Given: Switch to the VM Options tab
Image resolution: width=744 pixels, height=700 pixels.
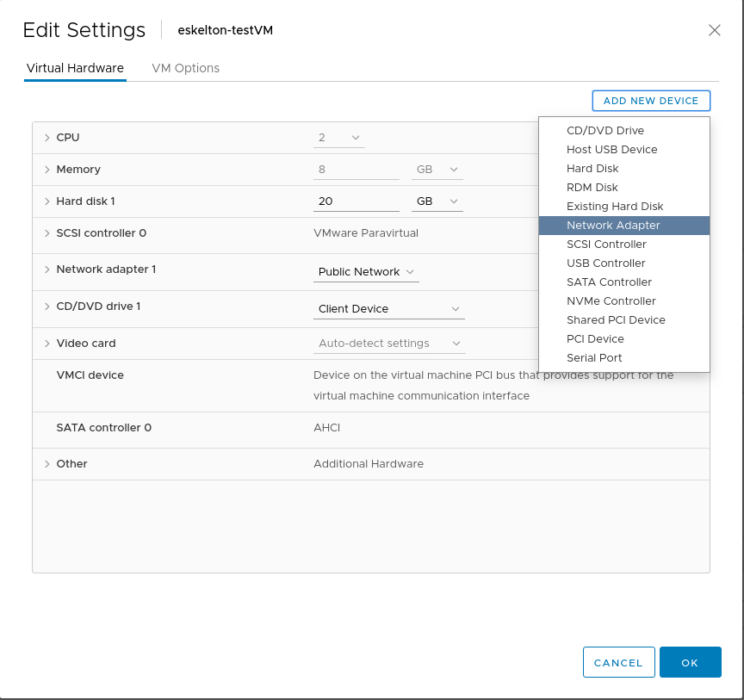Looking at the screenshot, I should click(185, 68).
